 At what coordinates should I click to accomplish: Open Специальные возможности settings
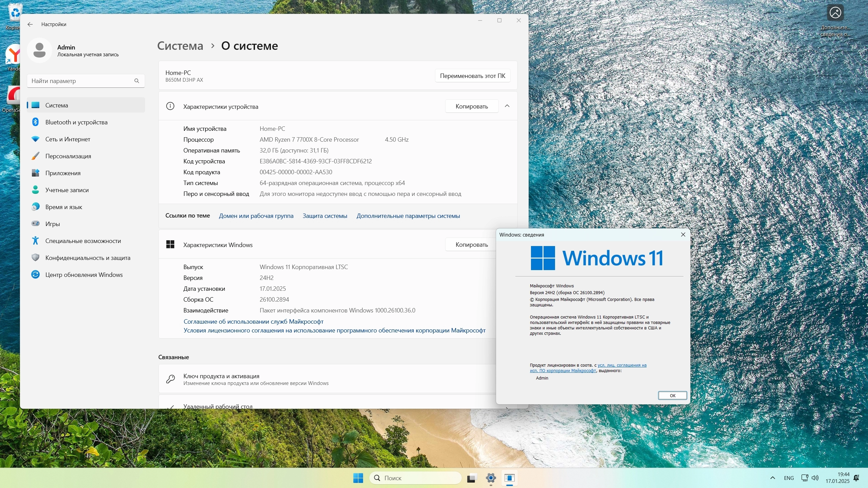tap(83, 241)
